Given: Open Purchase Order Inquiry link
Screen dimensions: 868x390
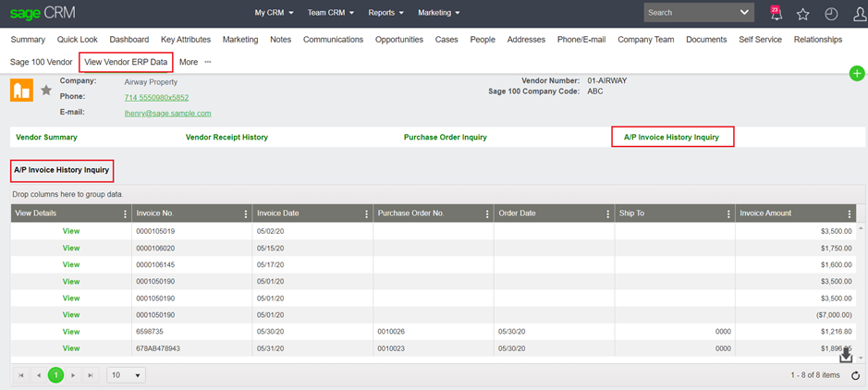Looking at the screenshot, I should 445,137.
